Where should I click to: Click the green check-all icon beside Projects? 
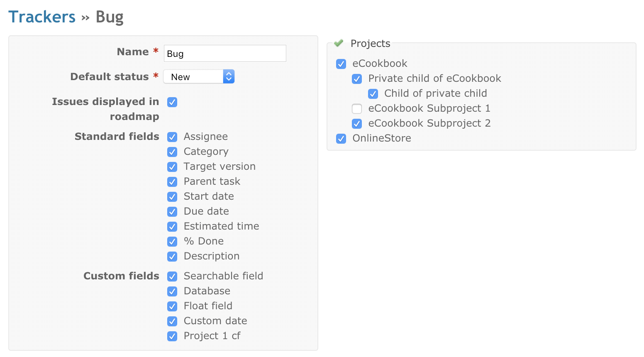coord(339,43)
